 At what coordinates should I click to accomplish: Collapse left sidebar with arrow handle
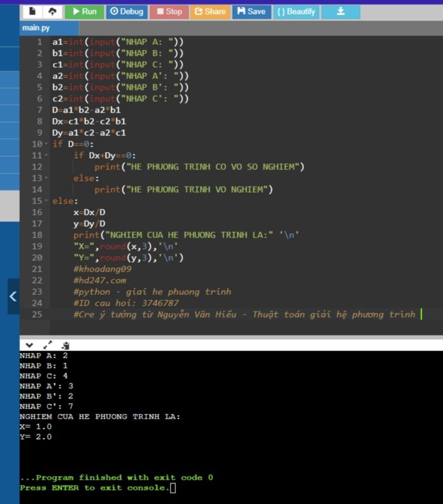(13, 296)
